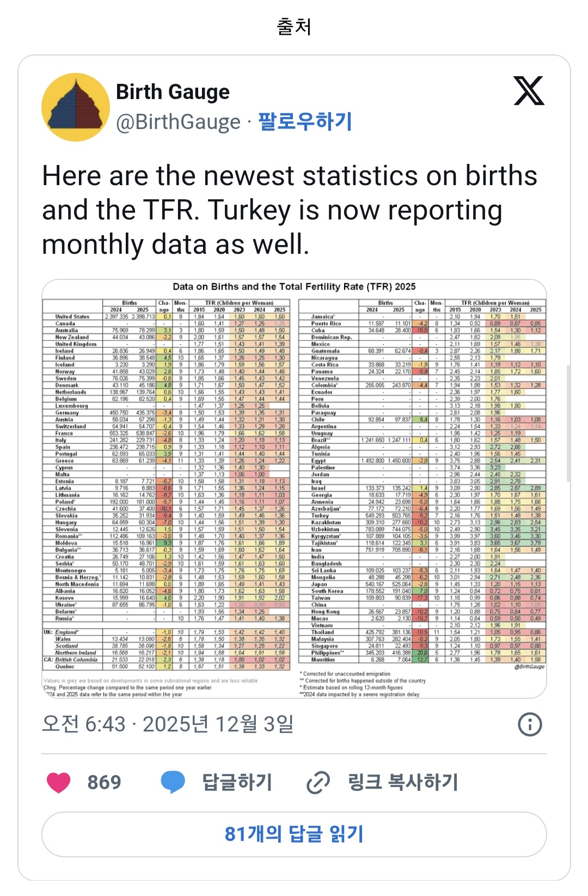Click the tweet text about Turkey
Screen dimensions: 588x896
(x=290, y=210)
